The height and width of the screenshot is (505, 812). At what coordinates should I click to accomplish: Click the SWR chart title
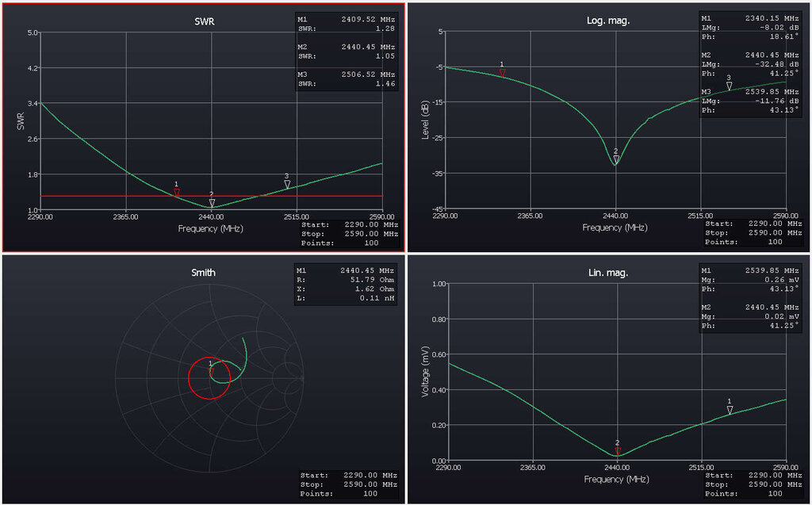pos(204,21)
